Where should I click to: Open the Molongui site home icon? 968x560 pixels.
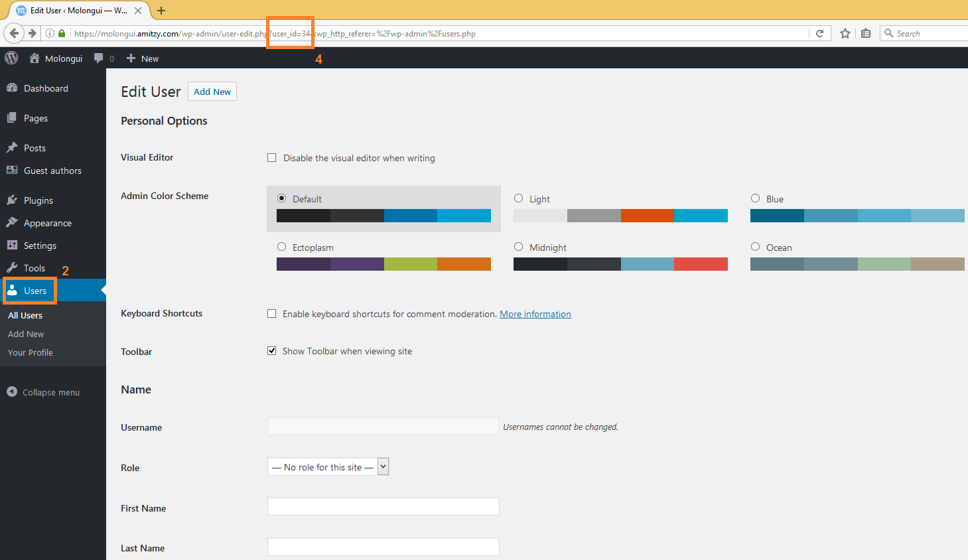coord(35,58)
